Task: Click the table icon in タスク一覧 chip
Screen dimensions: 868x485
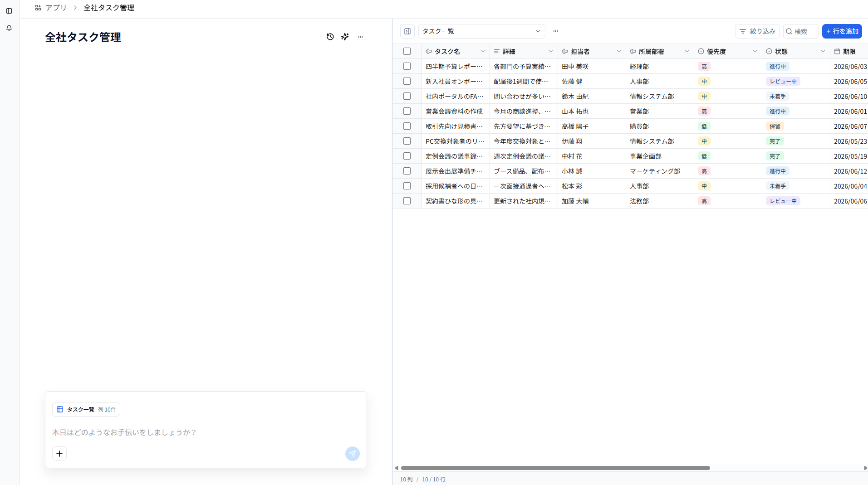Action: pos(60,409)
